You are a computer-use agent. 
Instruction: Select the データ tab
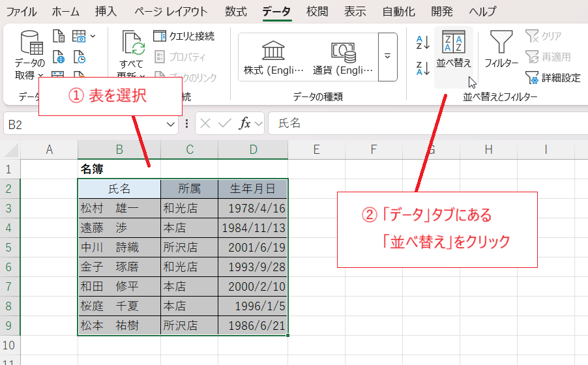[x=277, y=12]
